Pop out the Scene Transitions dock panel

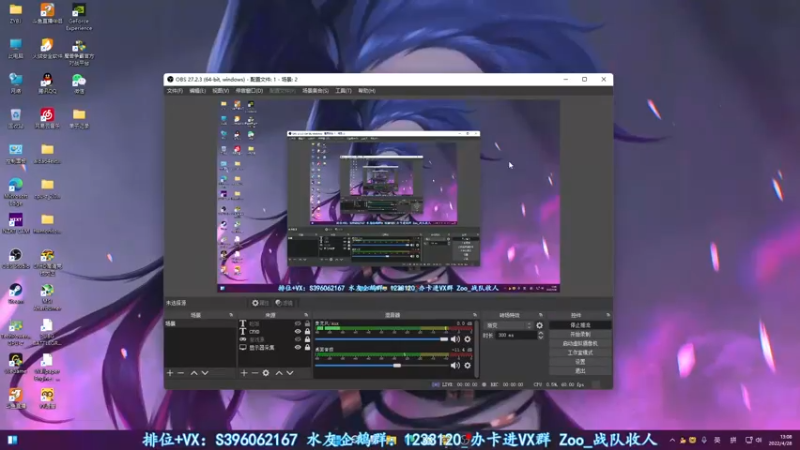click(541, 315)
